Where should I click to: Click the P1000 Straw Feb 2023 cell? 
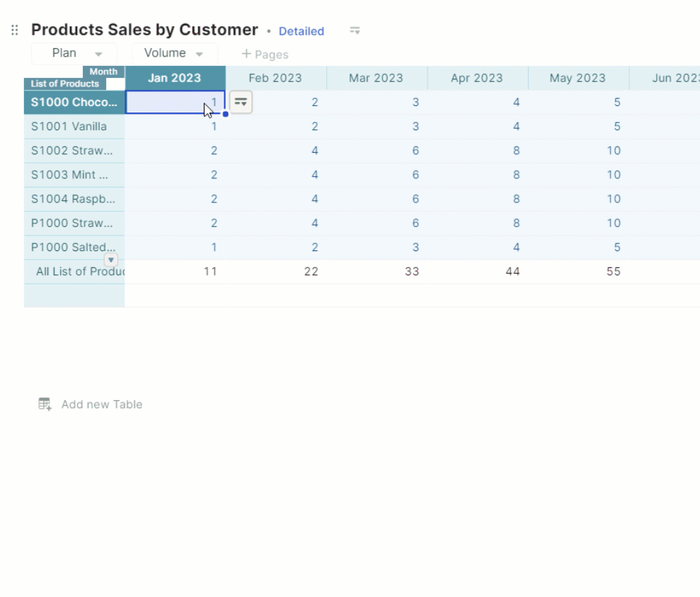(276, 223)
